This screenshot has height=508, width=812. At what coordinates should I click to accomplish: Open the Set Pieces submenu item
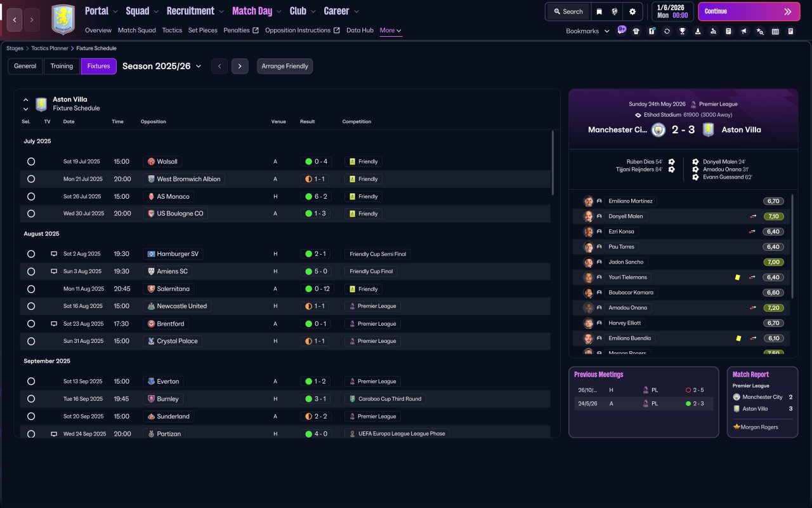203,30
